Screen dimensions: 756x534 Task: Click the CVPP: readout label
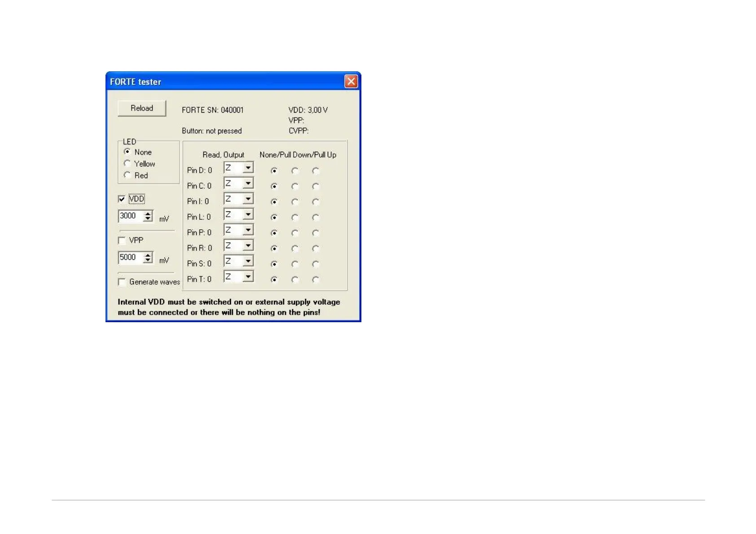point(299,131)
